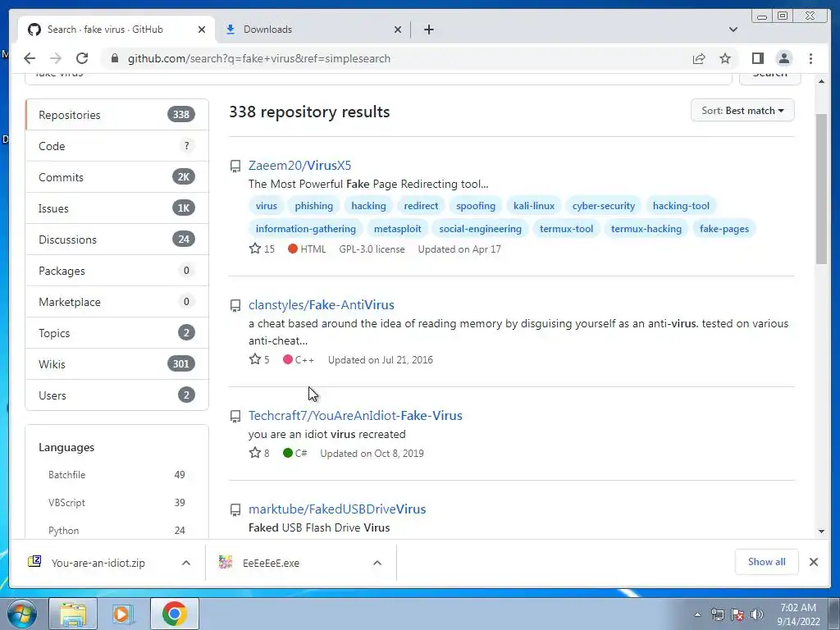Filter by Batchfile language

pos(116,475)
